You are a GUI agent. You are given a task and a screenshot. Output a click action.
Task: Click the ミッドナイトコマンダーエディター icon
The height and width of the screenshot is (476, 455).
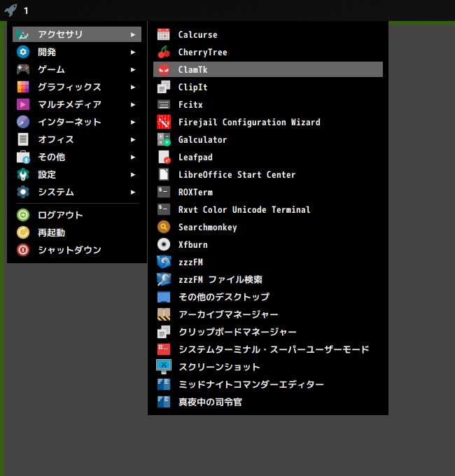pos(164,384)
